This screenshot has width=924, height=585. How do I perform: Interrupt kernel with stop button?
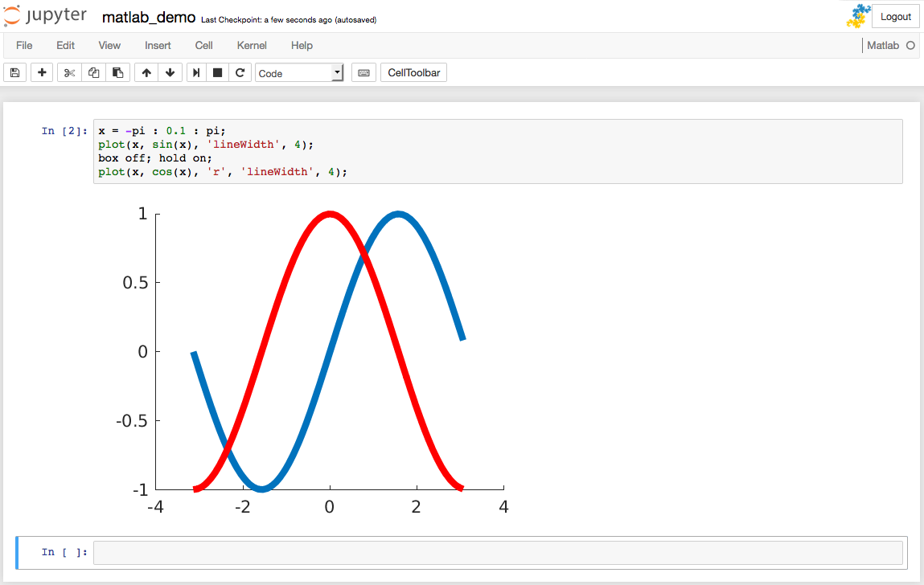point(217,73)
